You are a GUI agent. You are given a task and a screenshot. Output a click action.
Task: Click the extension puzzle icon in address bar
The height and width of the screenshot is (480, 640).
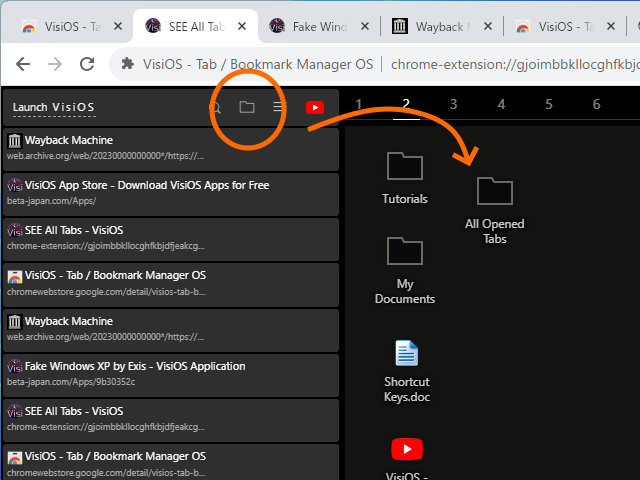(x=128, y=64)
